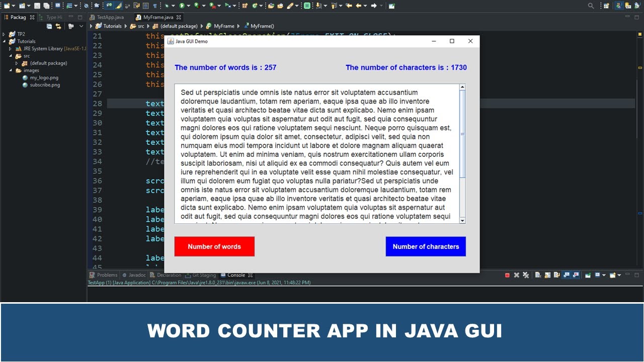Click the red Terminate console icon
The width and height of the screenshot is (644, 362).
(x=507, y=275)
